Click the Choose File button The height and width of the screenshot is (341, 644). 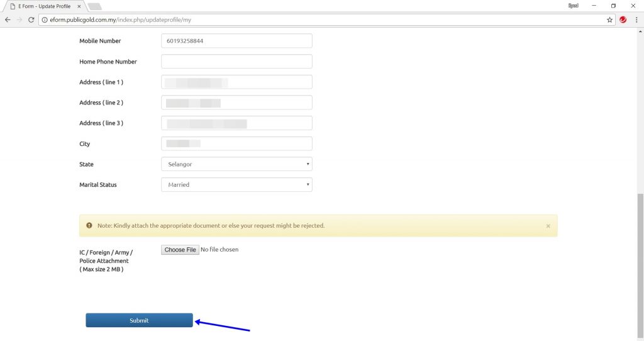pos(180,250)
